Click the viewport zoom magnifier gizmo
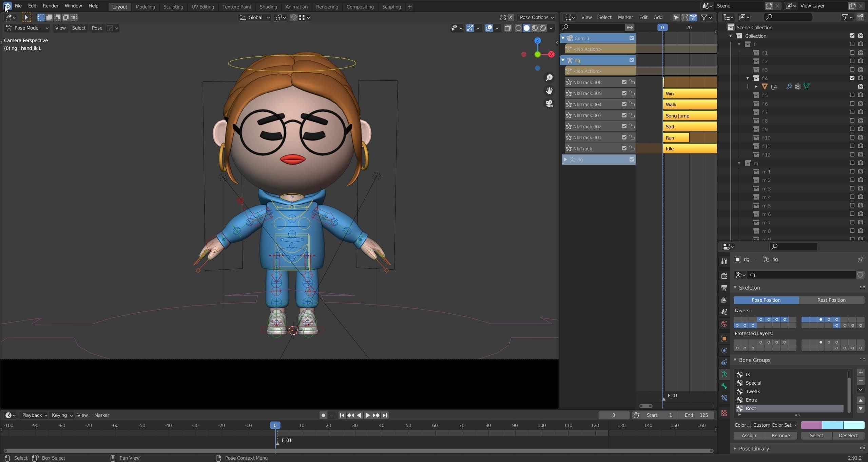The height and width of the screenshot is (462, 868). pos(549,78)
